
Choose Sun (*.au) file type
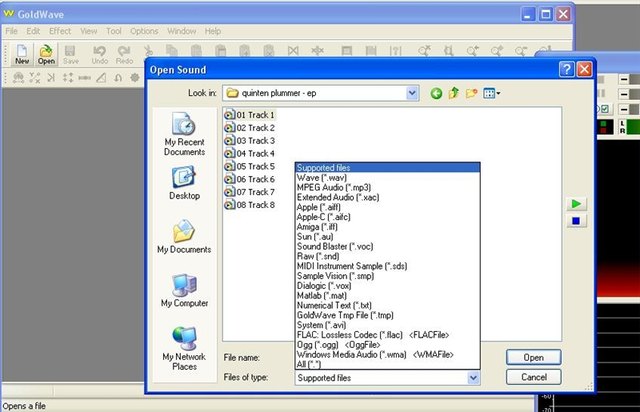[x=387, y=236]
